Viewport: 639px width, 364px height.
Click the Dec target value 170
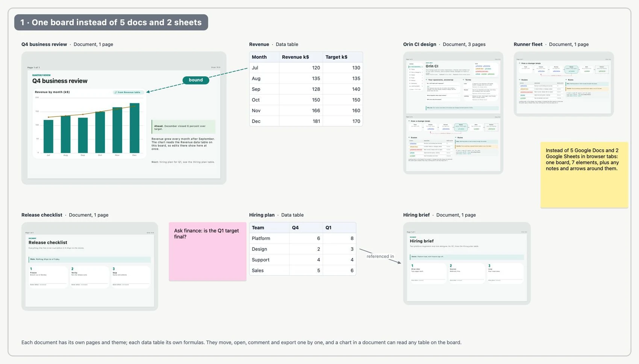(343, 121)
